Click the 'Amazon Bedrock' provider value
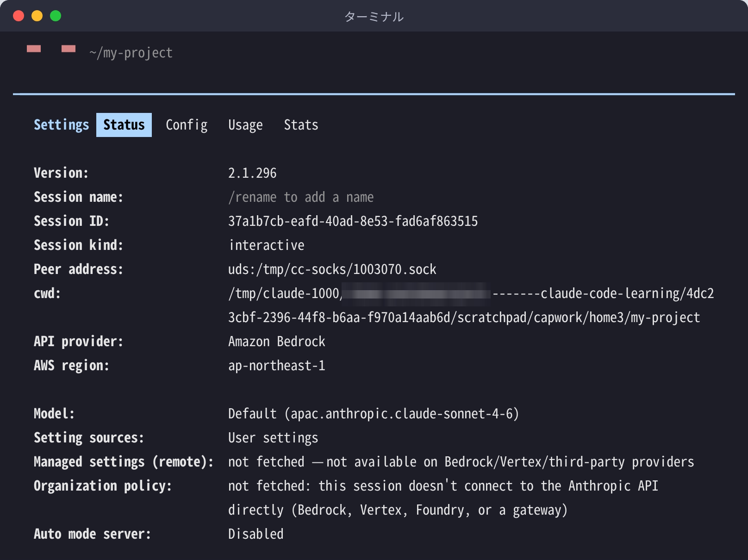Viewport: 748px width, 560px height. (277, 342)
